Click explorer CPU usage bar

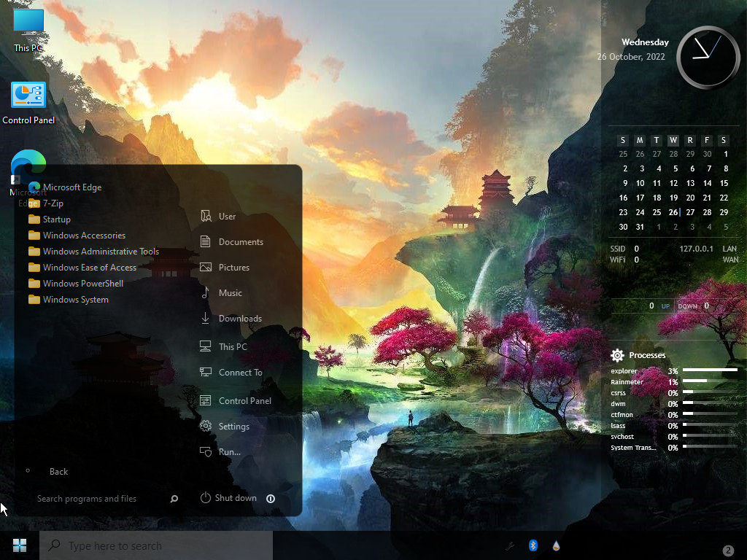pyautogui.click(x=710, y=370)
